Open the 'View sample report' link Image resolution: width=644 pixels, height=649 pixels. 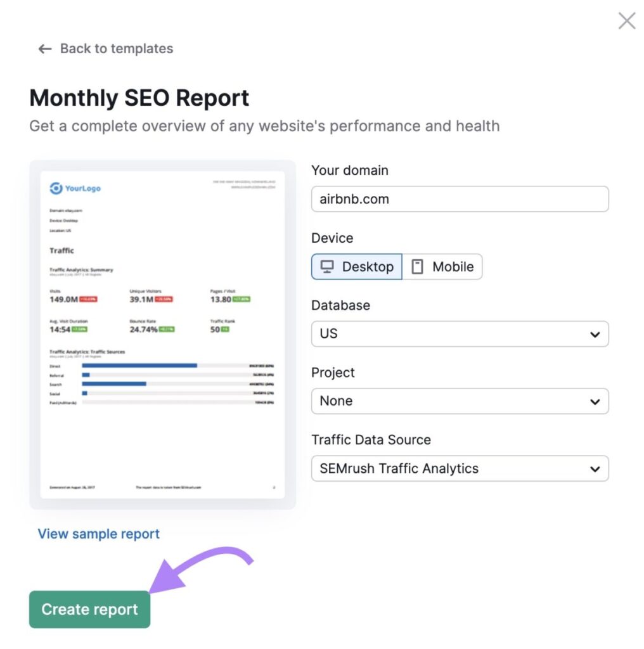click(98, 534)
